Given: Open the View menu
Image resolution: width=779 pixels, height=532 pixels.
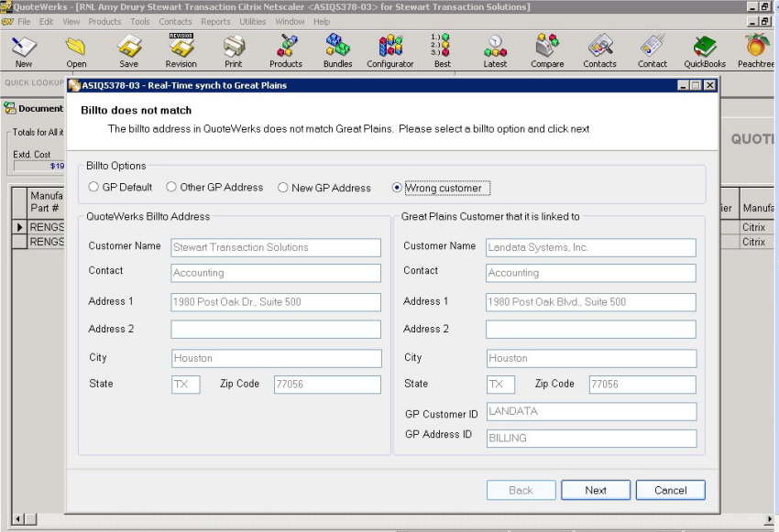Looking at the screenshot, I should pos(71,22).
